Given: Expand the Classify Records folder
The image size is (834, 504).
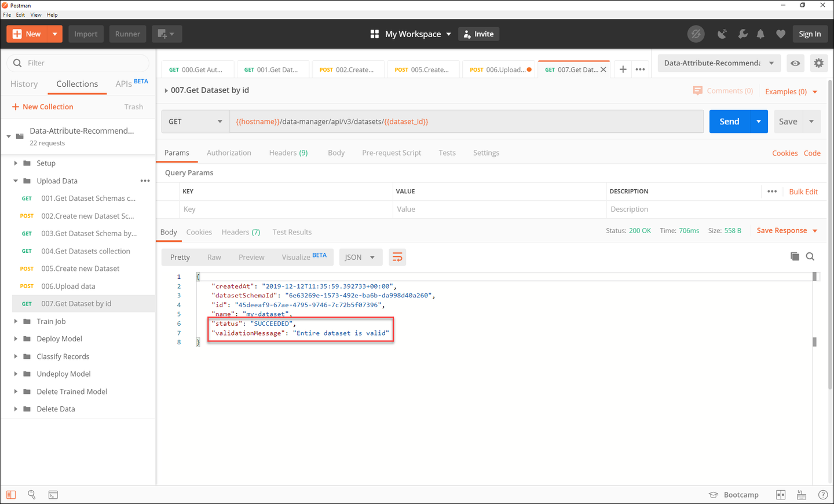Looking at the screenshot, I should (16, 356).
